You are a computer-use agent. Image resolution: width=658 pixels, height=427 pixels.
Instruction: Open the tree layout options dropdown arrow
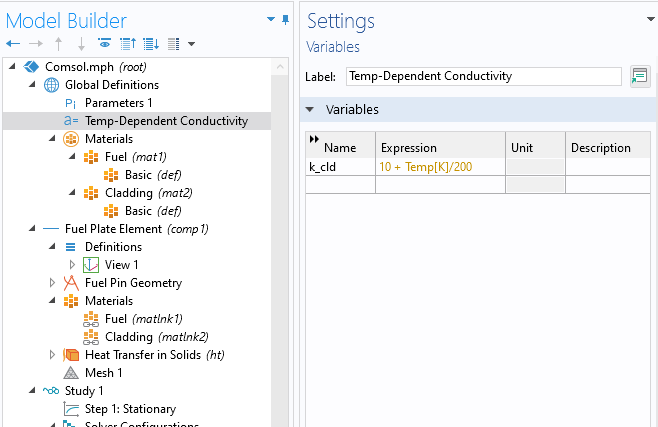(191, 43)
